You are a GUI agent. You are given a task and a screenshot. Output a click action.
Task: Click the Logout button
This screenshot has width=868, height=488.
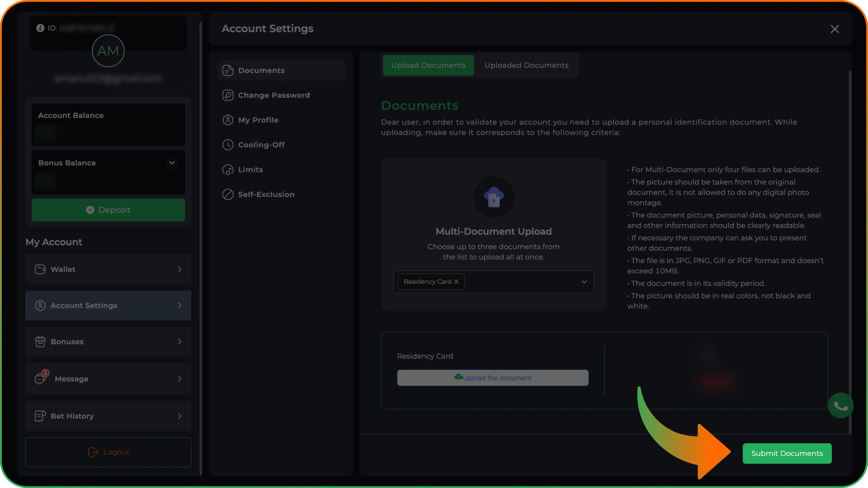pos(108,452)
